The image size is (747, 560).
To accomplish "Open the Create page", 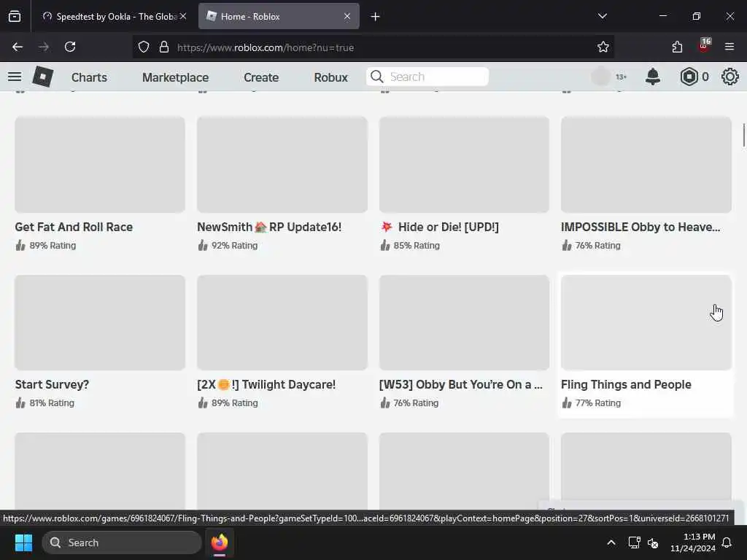I will click(261, 77).
